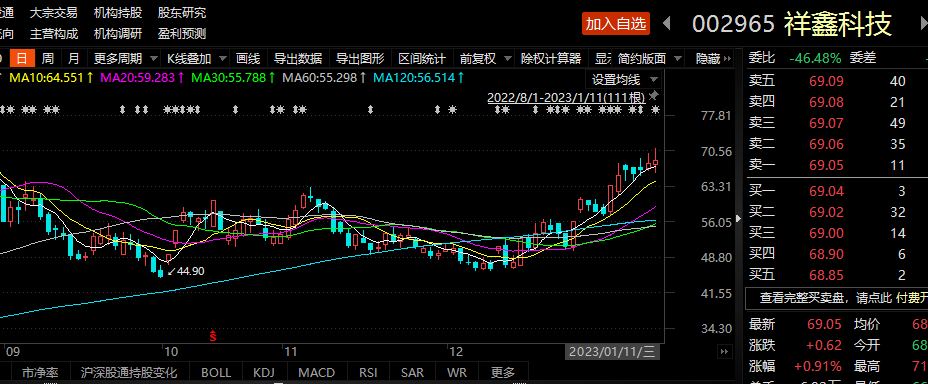Open the 前复权 adjustment dropdown
The image size is (928, 384).
486,59
